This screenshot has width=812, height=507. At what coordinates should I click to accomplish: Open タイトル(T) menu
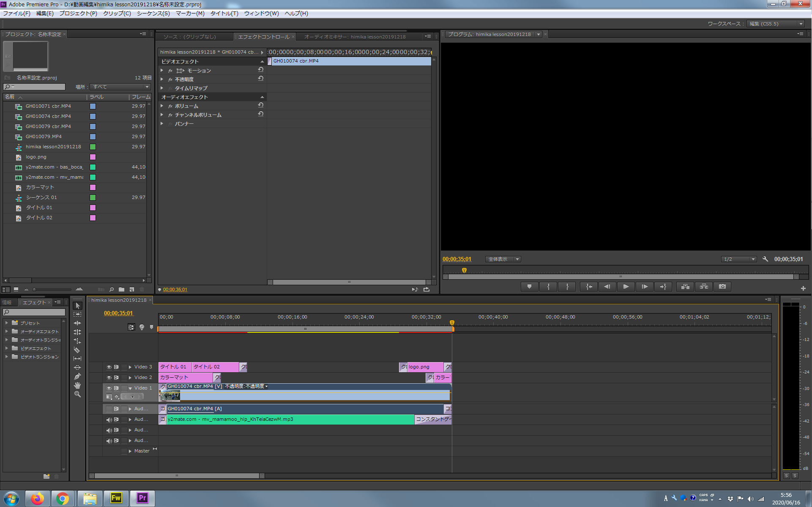pos(224,14)
